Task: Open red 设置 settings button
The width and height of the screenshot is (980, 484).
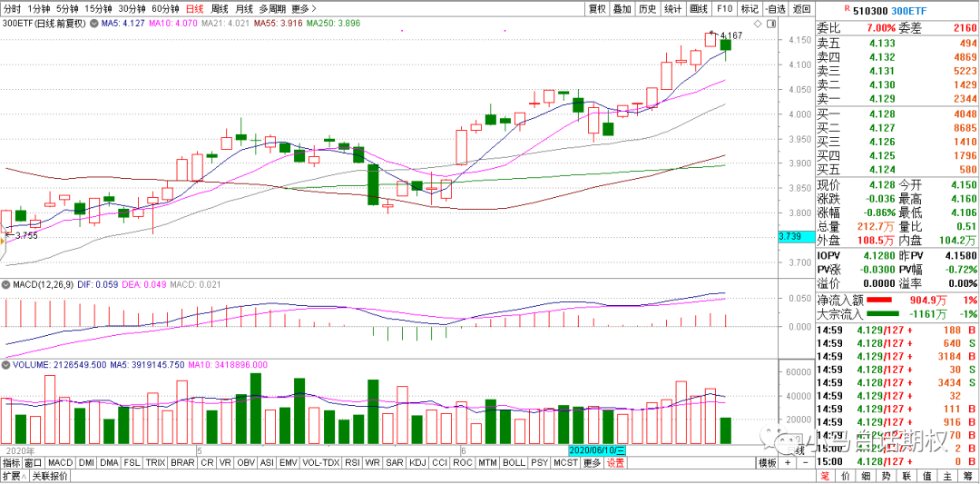Action: [x=615, y=463]
